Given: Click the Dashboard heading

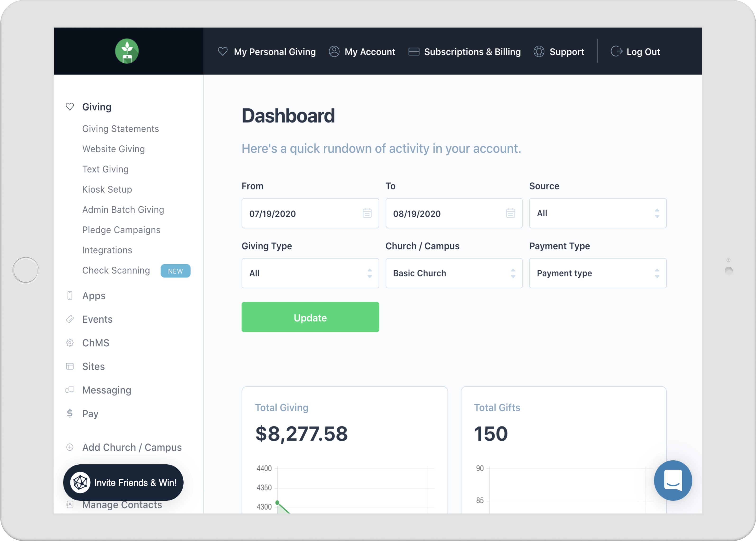Looking at the screenshot, I should pos(288,115).
